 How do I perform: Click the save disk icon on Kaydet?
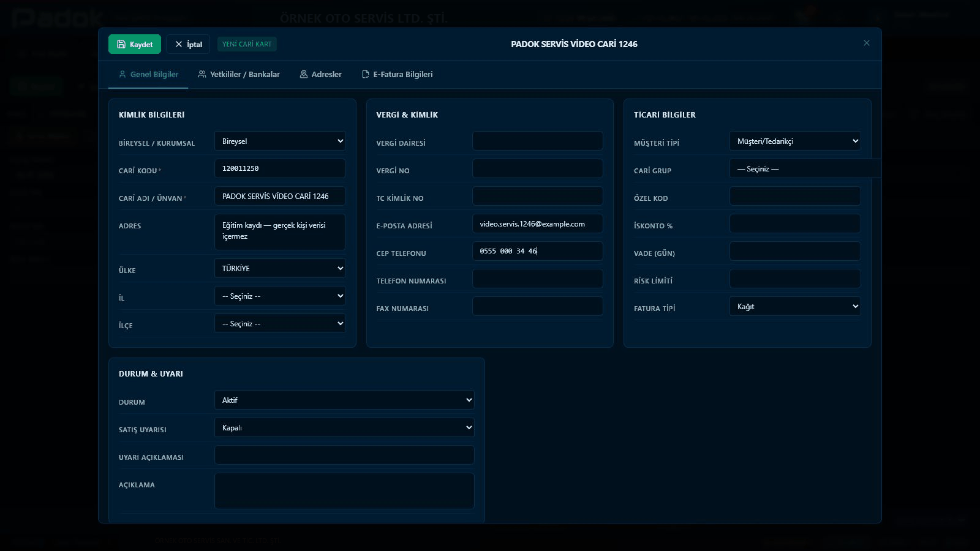[x=121, y=44]
